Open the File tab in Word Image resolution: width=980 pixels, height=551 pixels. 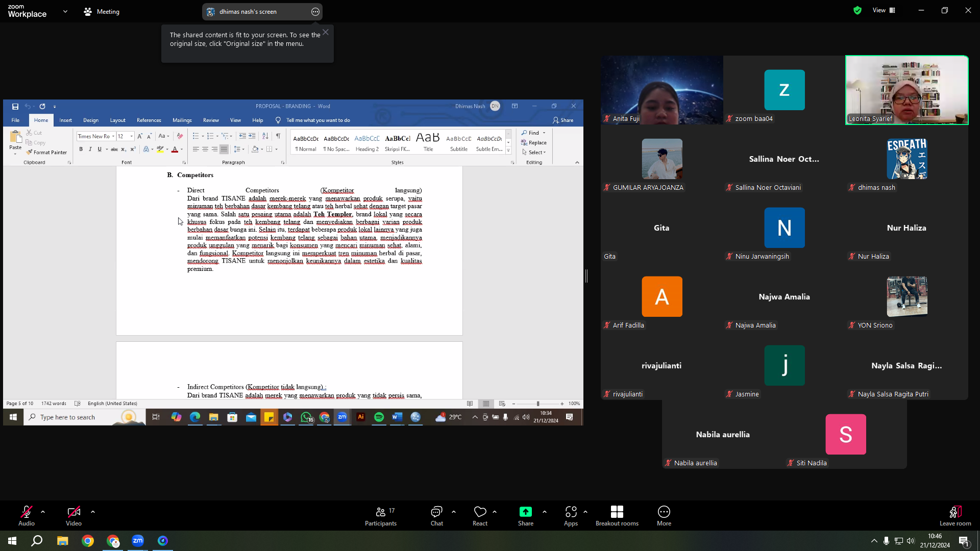[16, 120]
